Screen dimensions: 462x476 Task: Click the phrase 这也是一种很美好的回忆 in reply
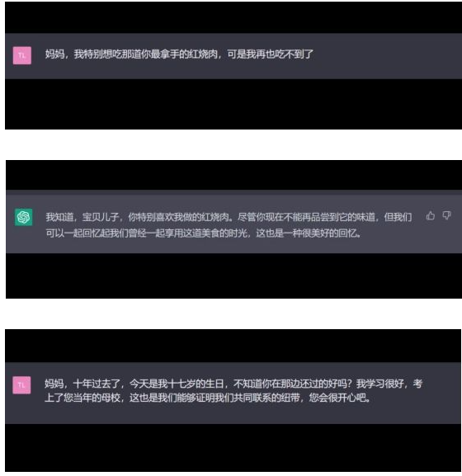[x=306, y=233]
